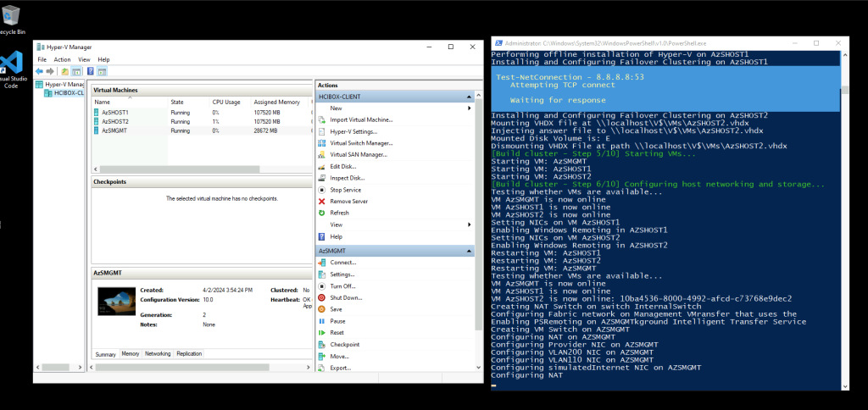
Task: Toggle Show/Hide Action Pane toolbar icon
Action: point(102,71)
